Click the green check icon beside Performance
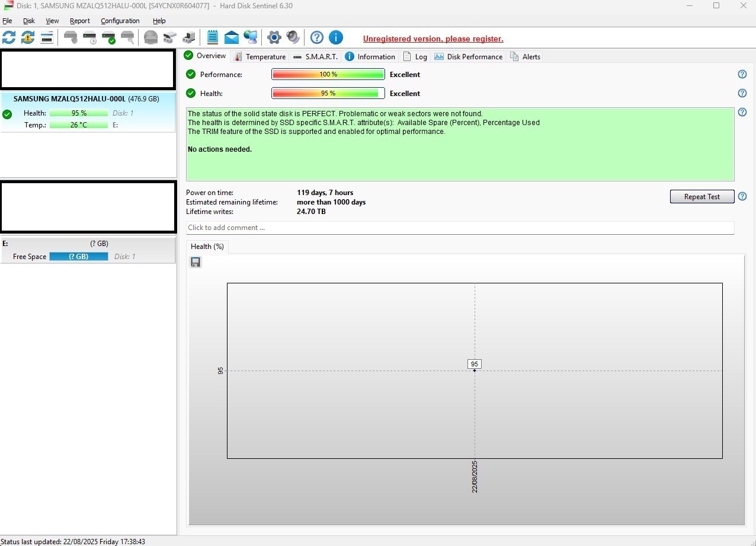756x546 pixels. (191, 74)
